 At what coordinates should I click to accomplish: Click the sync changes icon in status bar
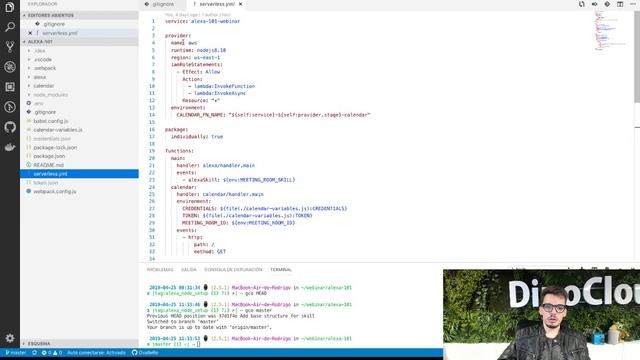click(34, 353)
